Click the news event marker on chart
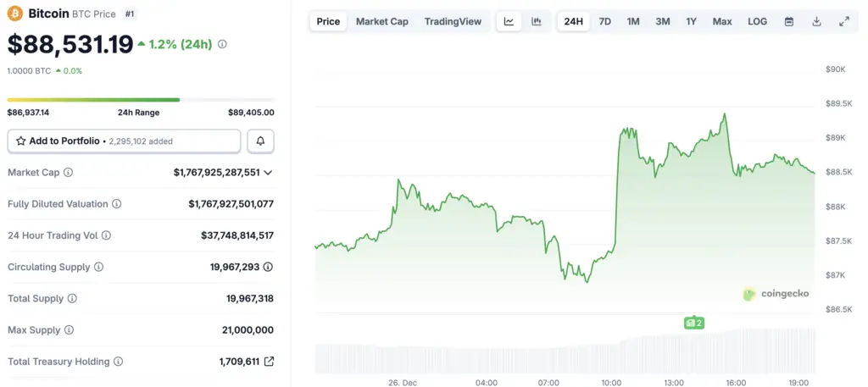This screenshot has width=868, height=387. (x=694, y=323)
